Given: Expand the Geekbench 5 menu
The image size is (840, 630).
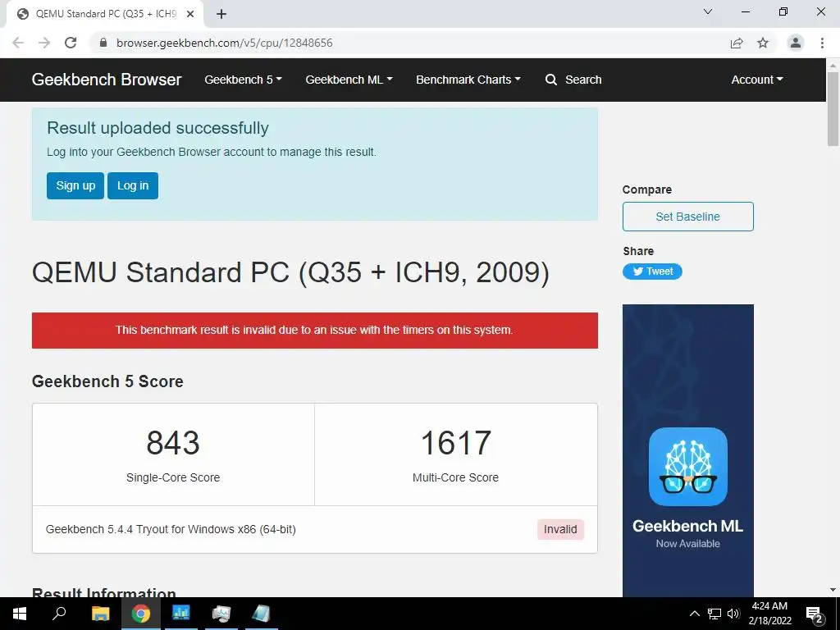Looking at the screenshot, I should 243,80.
